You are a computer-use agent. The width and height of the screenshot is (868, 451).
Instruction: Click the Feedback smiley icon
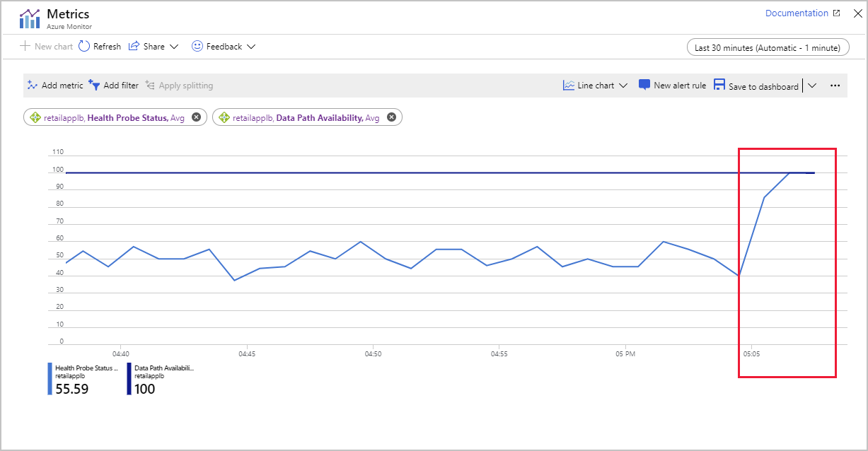(197, 47)
